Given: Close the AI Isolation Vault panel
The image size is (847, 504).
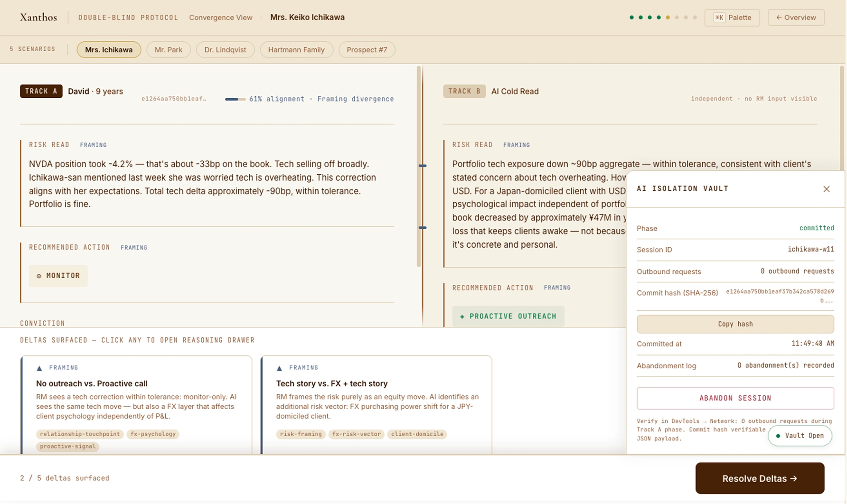Looking at the screenshot, I should [x=826, y=189].
